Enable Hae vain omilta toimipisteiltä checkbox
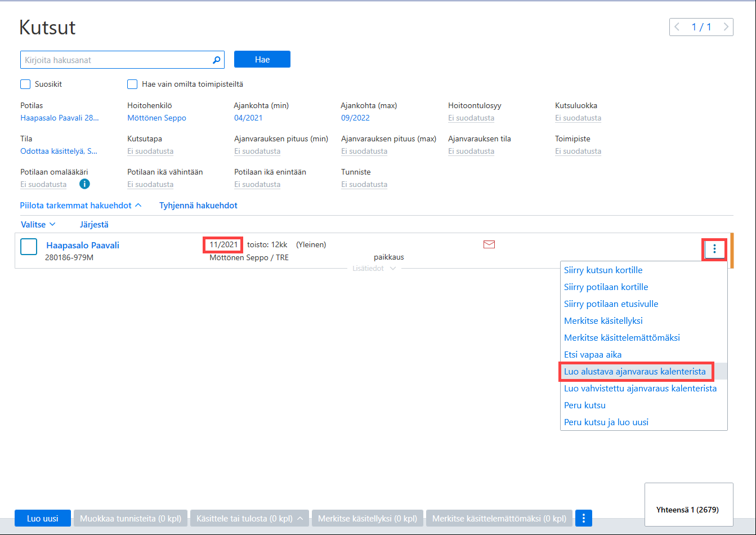 coord(132,84)
